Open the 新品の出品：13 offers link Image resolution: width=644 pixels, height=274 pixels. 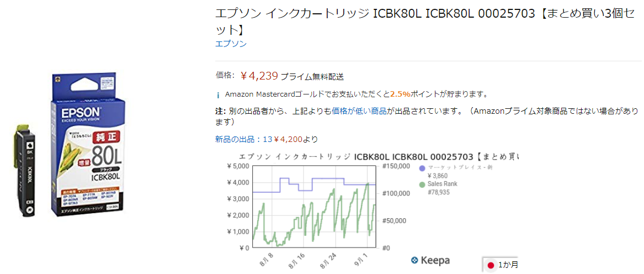pyautogui.click(x=243, y=139)
